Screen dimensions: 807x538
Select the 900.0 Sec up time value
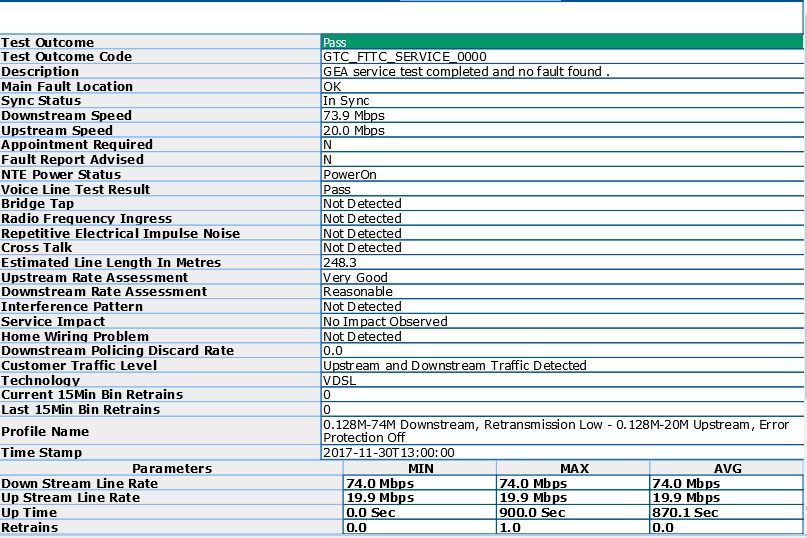532,512
